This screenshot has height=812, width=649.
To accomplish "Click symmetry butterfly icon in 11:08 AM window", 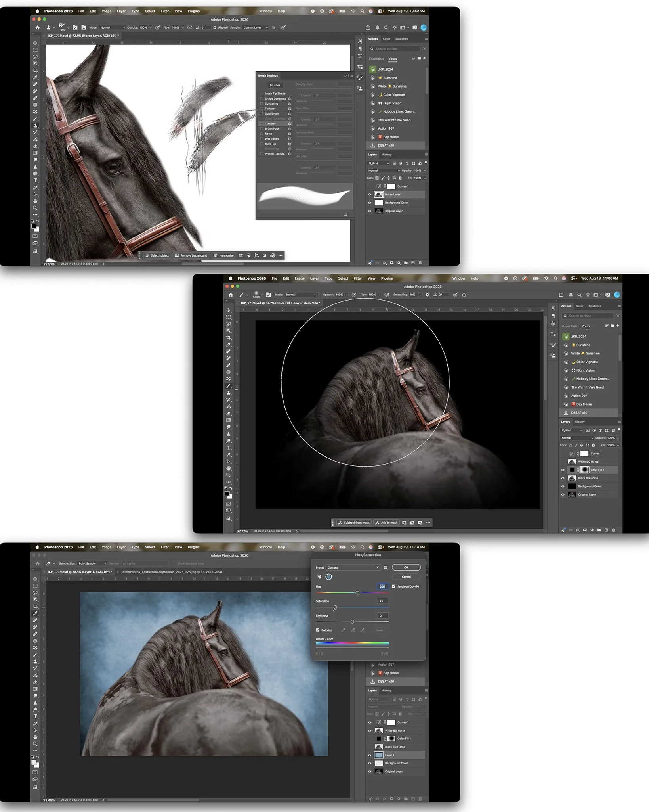I will pos(464,295).
